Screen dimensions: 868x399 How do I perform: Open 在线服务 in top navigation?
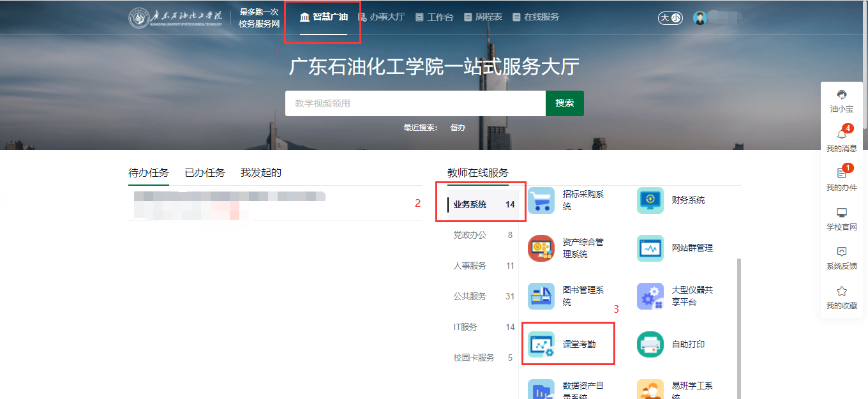click(535, 17)
